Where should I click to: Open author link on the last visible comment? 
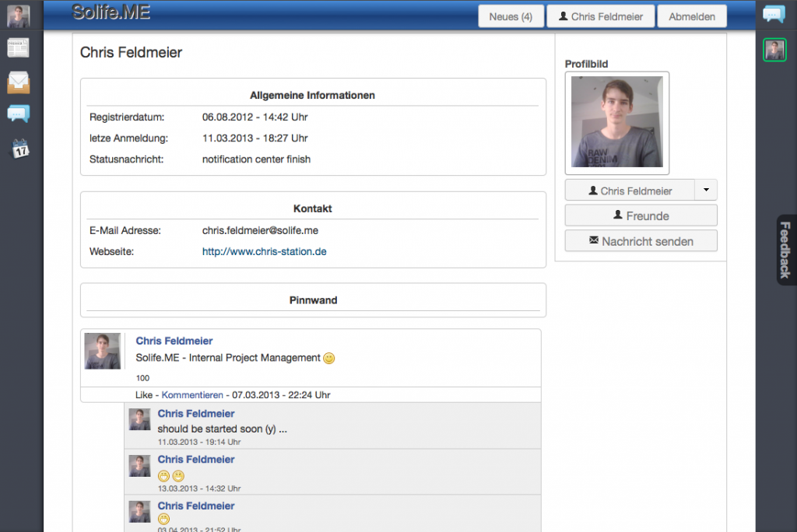195,506
